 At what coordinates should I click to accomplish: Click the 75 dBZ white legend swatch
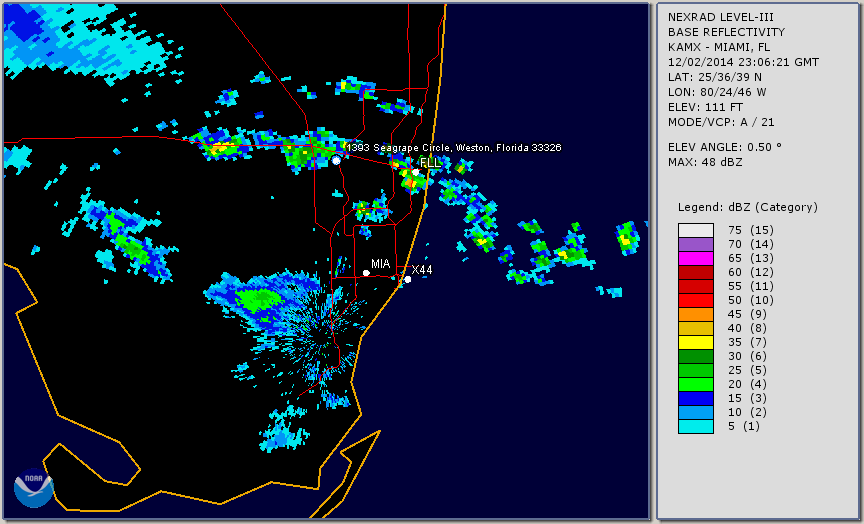(x=696, y=230)
